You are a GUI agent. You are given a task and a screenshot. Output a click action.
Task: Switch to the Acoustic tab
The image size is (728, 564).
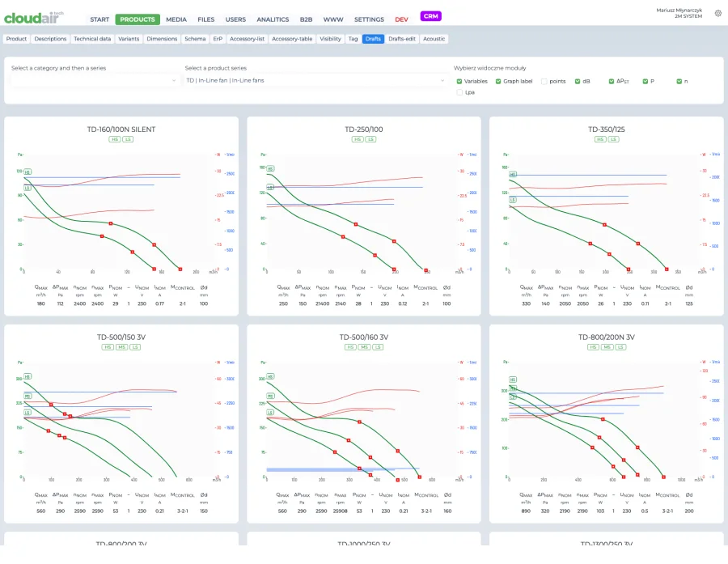434,39
